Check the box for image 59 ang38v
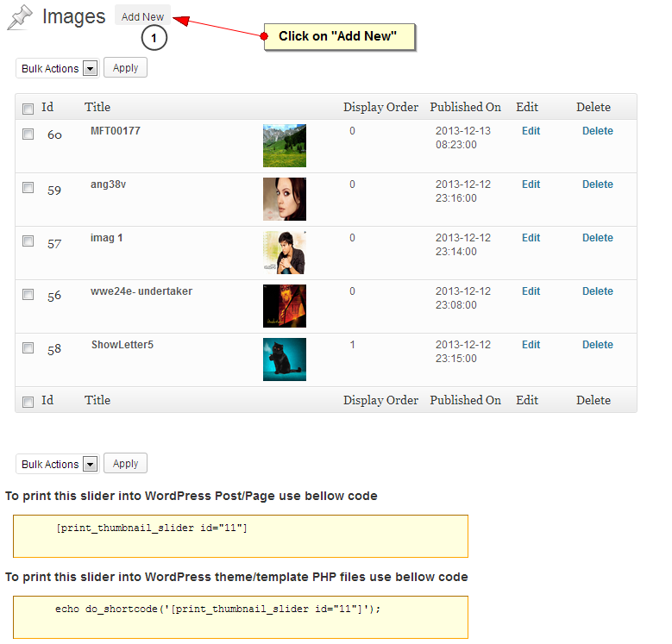Image resolution: width=672 pixels, height=644 pixels. pyautogui.click(x=28, y=188)
